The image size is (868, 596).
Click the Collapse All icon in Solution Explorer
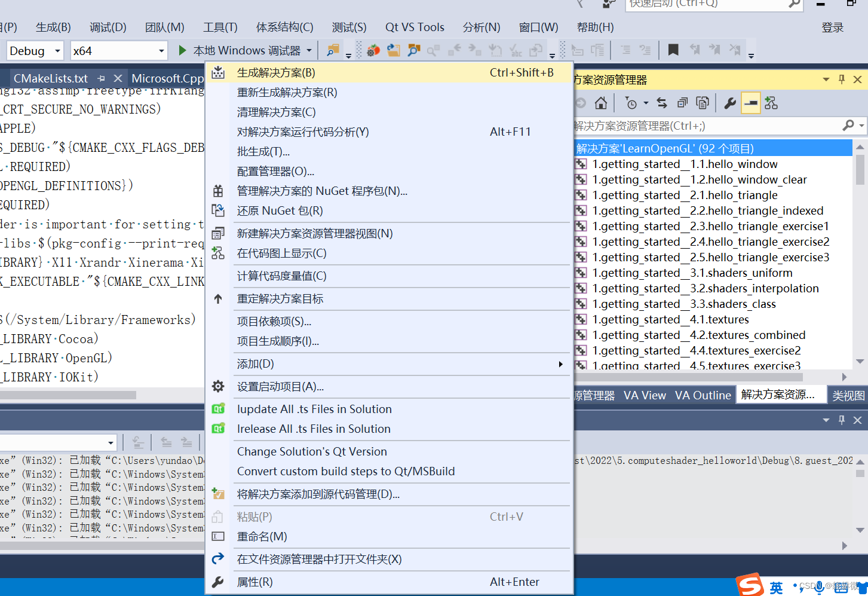pos(682,103)
